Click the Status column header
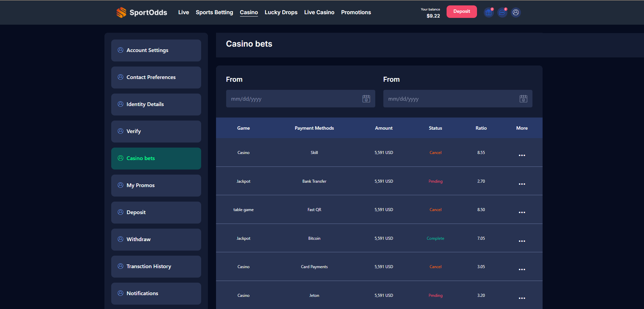Screen dimensions: 644x309 point(435,128)
